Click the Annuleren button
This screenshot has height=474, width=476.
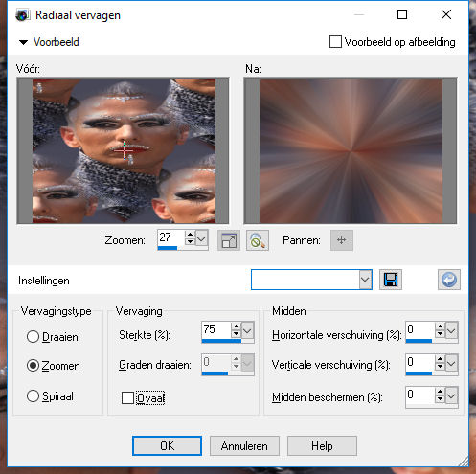tap(244, 446)
